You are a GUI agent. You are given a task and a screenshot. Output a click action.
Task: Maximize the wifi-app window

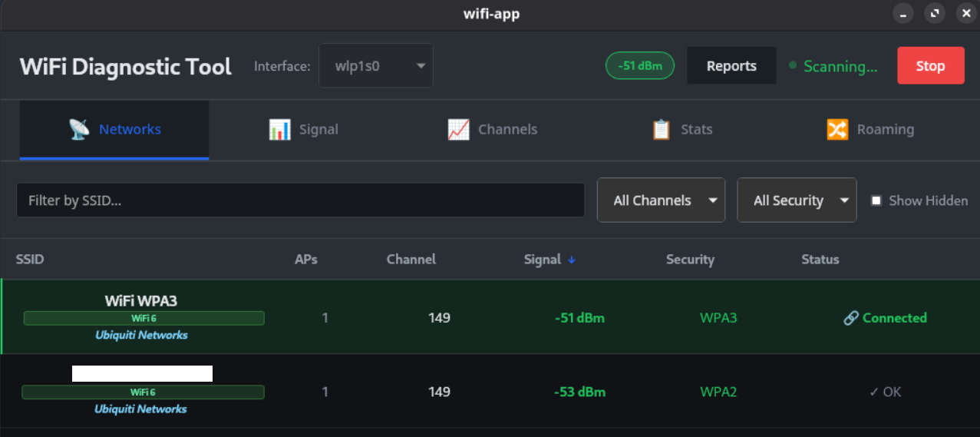point(935,14)
